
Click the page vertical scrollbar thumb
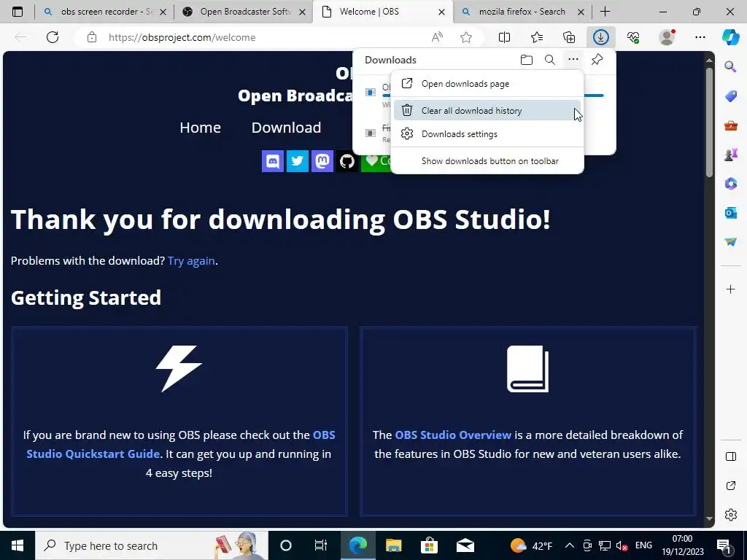[709, 122]
